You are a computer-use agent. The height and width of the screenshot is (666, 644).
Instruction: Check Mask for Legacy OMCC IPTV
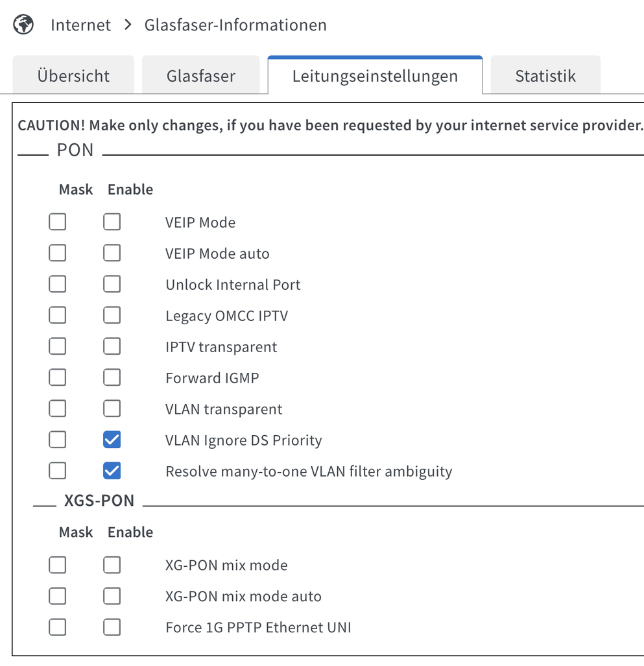57,315
